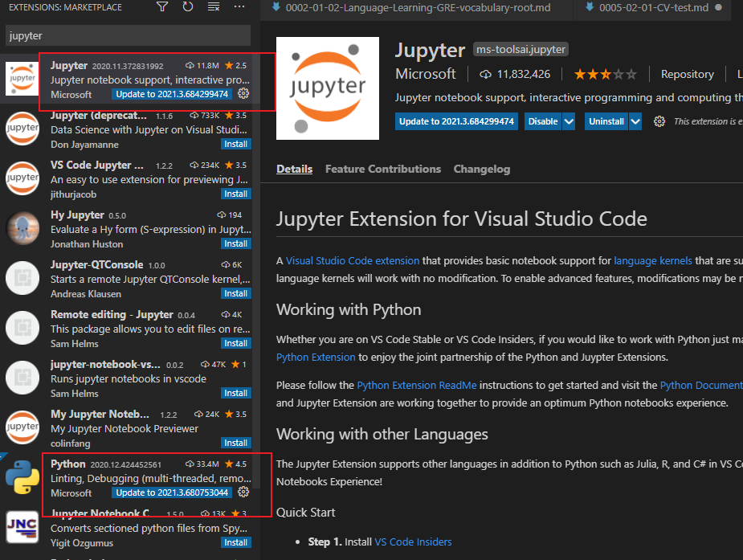Open the extensions panel more actions menu
Image resolution: width=743 pixels, height=560 pixels.
pyautogui.click(x=239, y=6)
